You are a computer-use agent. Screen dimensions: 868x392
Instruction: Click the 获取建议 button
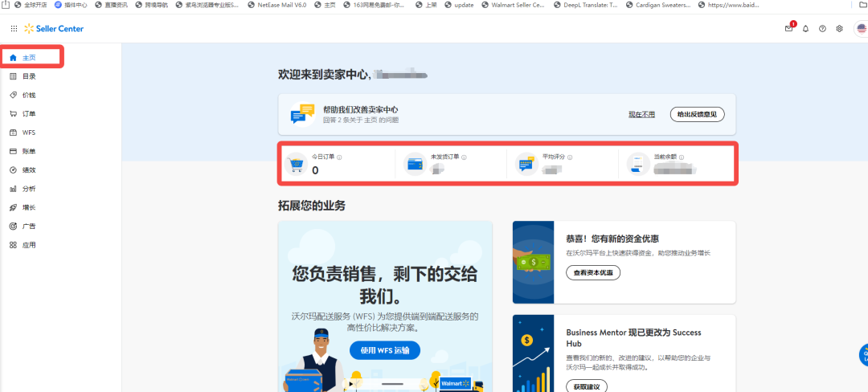point(586,386)
